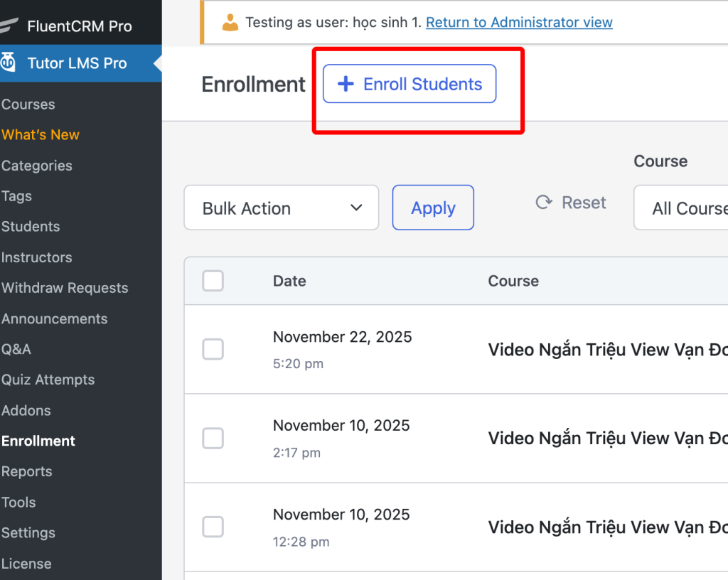The height and width of the screenshot is (580, 728).
Task: Open Courses in the sidebar menu
Action: [x=28, y=104]
